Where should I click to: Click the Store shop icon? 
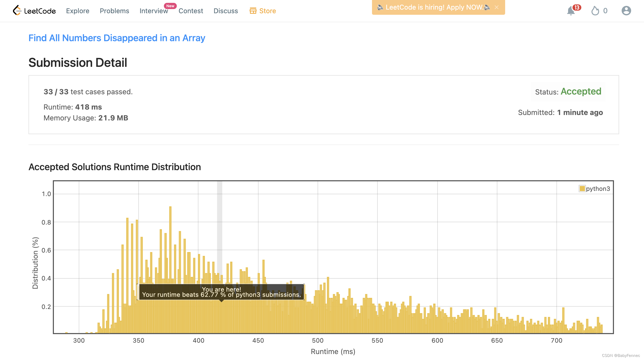click(253, 11)
